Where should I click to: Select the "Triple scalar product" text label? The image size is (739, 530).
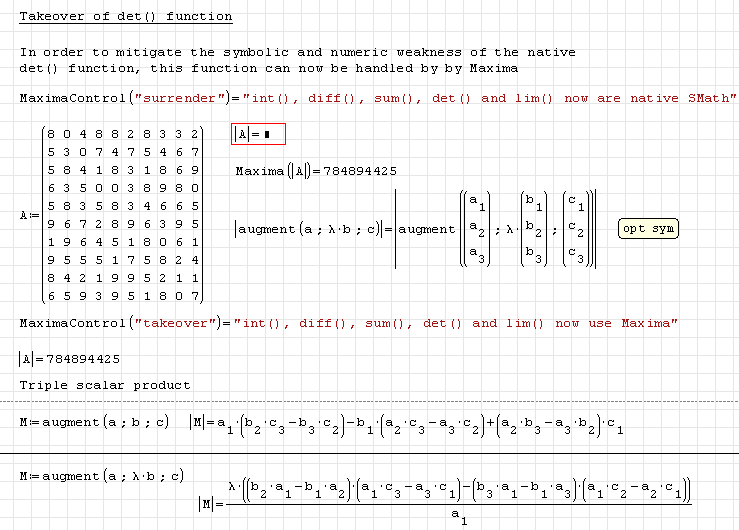[104, 385]
